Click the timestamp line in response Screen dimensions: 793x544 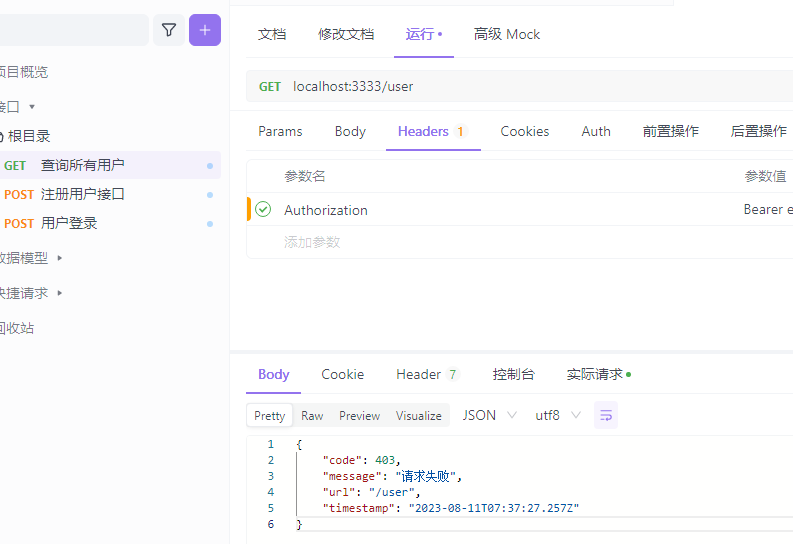451,508
